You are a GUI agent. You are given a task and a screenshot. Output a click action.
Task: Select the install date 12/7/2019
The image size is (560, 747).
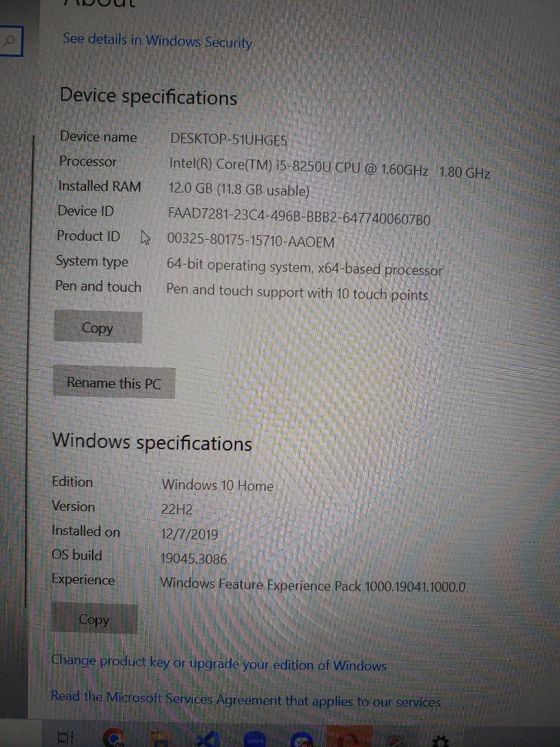pos(189,534)
